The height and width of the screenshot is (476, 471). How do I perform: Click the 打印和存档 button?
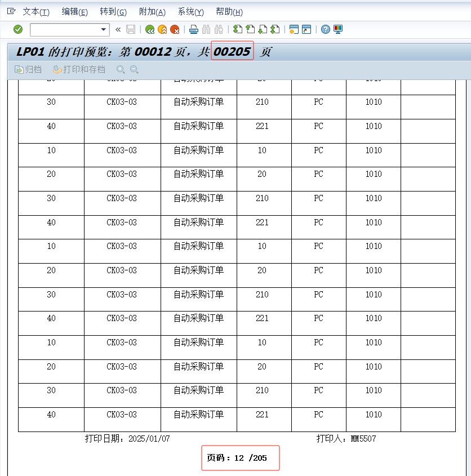79,69
